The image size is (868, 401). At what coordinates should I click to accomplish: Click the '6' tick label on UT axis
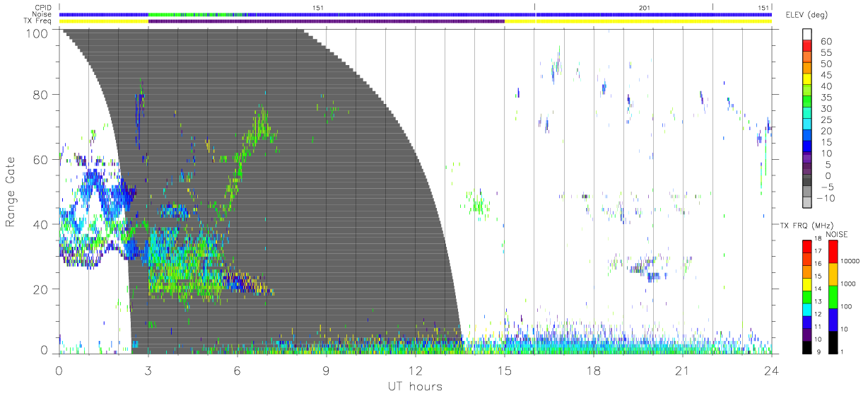click(x=237, y=371)
